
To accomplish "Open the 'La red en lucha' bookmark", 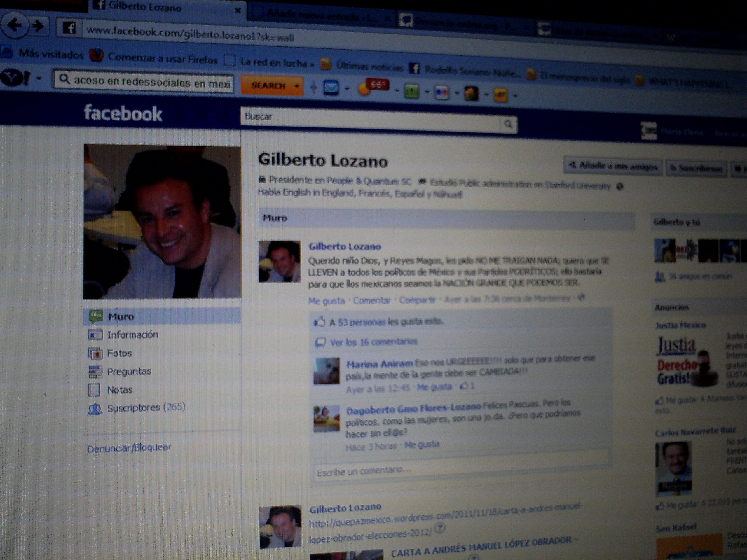I will [270, 62].
